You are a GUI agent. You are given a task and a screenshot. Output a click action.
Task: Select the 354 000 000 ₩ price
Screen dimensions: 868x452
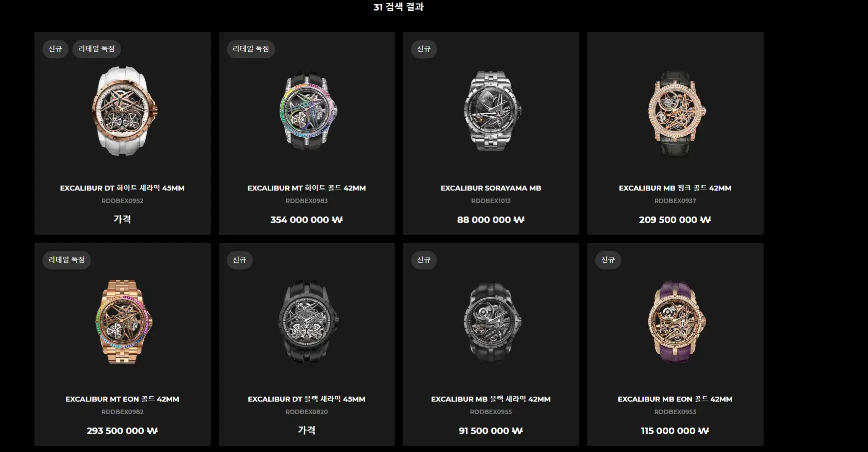coord(307,220)
